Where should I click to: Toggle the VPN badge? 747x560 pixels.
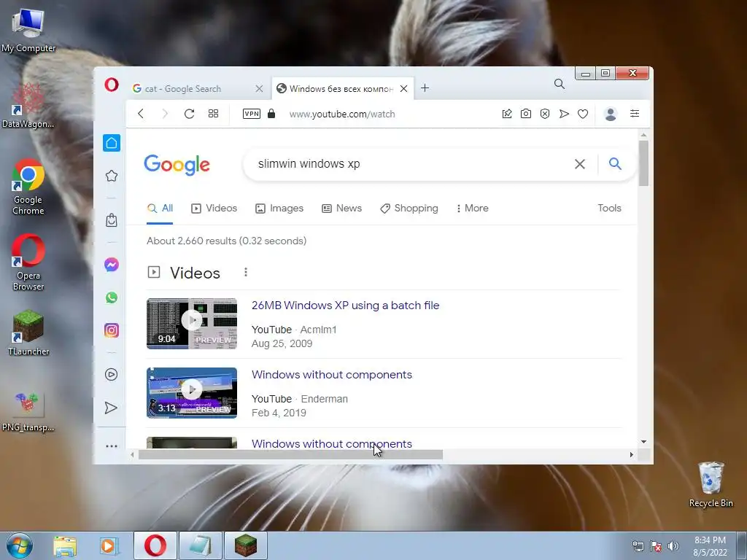pyautogui.click(x=252, y=114)
